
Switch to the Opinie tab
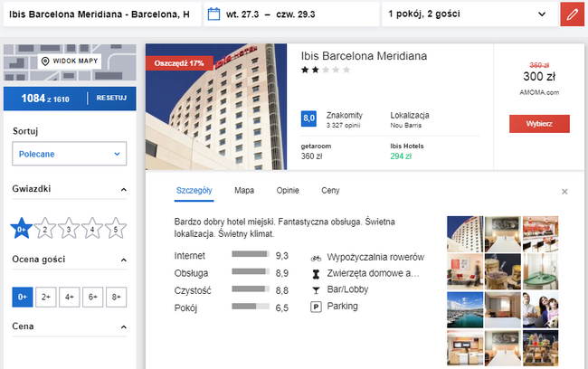point(288,191)
